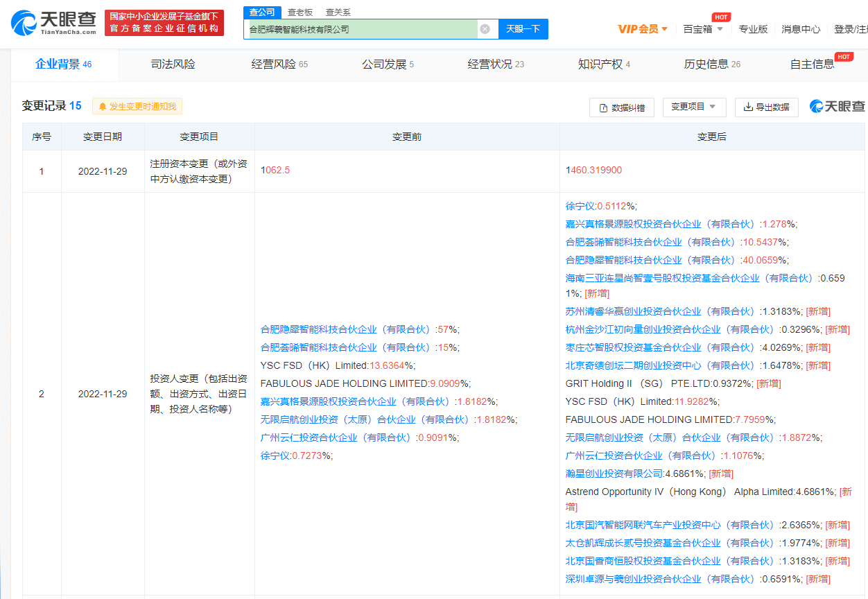Click the clear (X) icon in search box
The height and width of the screenshot is (599, 868).
pos(485,28)
